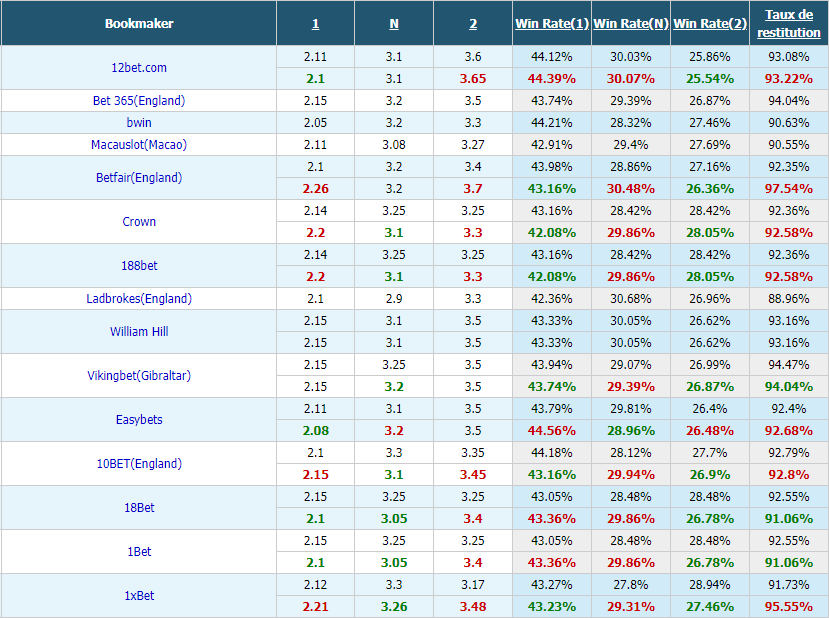Click the red 44.56% win rate
The width and height of the screenshot is (829, 618).
click(x=552, y=431)
